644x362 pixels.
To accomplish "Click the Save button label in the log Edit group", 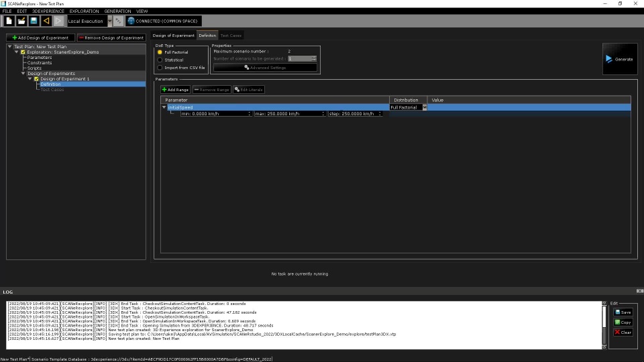I will pyautogui.click(x=626, y=312).
